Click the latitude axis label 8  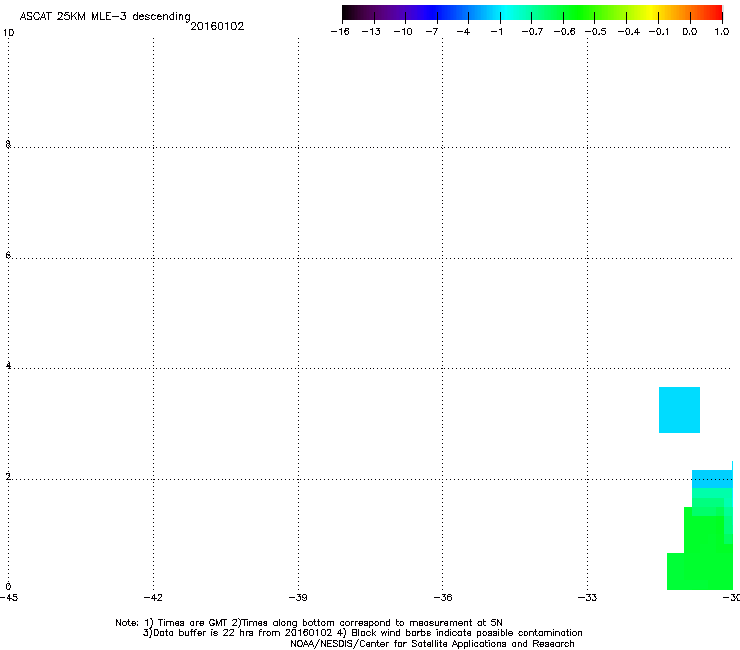tap(8, 144)
